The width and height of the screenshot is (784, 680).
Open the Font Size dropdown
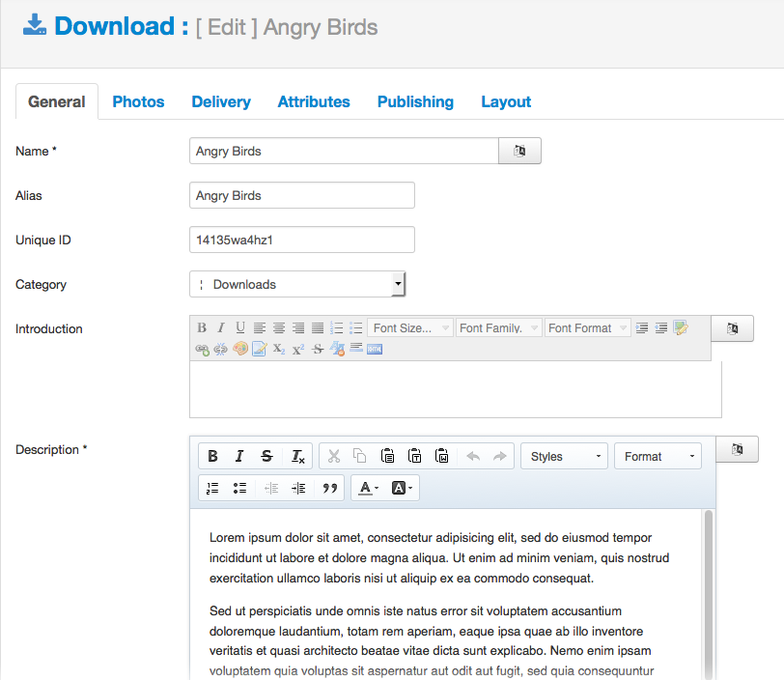pyautogui.click(x=410, y=328)
